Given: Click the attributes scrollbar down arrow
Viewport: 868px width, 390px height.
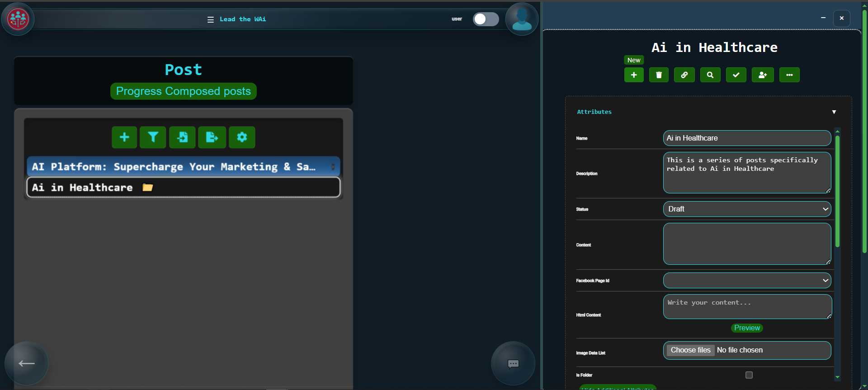Looking at the screenshot, I should coord(837,377).
